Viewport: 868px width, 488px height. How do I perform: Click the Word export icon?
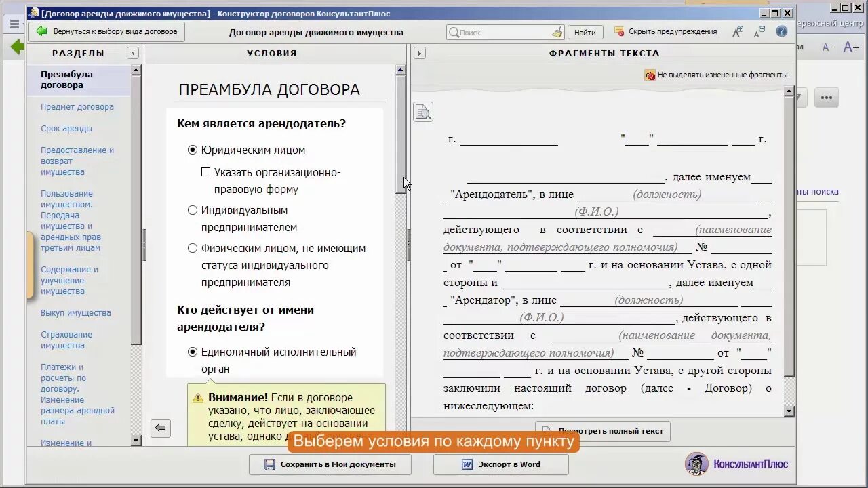(467, 464)
